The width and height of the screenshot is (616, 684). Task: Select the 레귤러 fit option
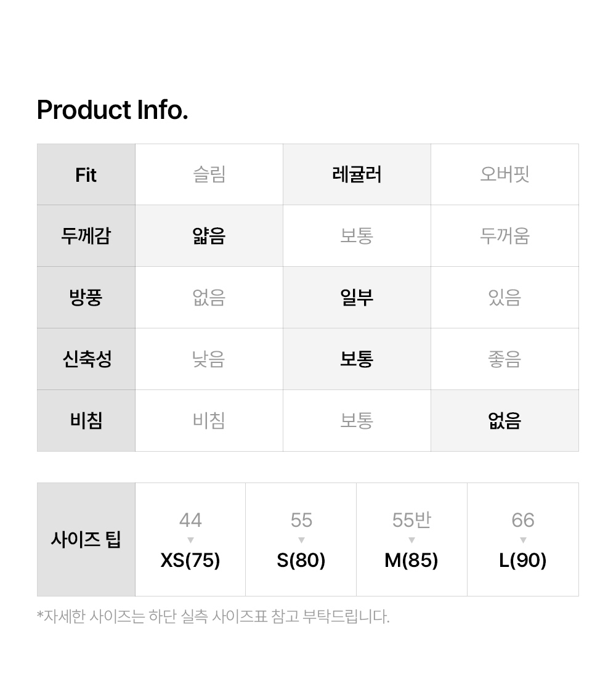pos(357,174)
